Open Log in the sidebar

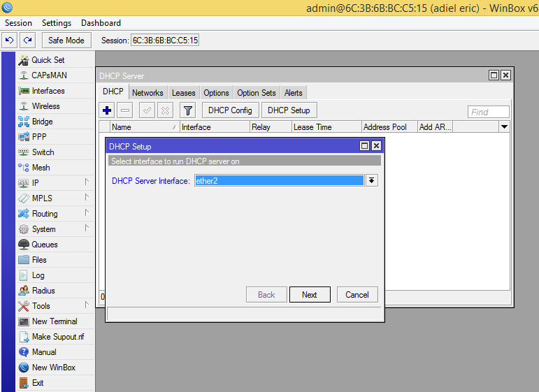(x=55, y=275)
